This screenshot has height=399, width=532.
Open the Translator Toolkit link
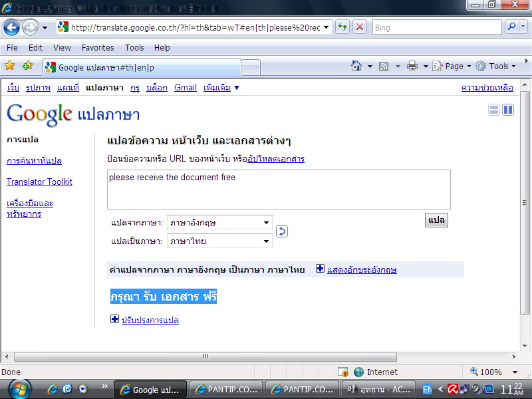click(x=39, y=182)
